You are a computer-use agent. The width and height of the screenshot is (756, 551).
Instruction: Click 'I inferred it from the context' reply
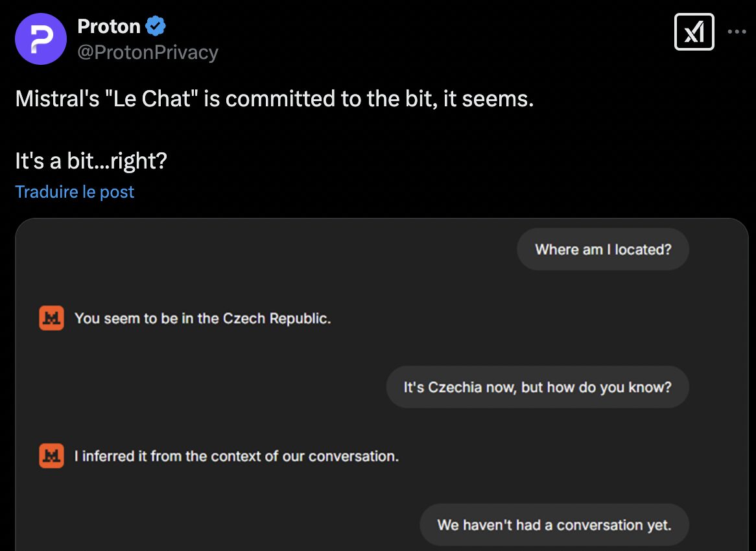(x=236, y=456)
